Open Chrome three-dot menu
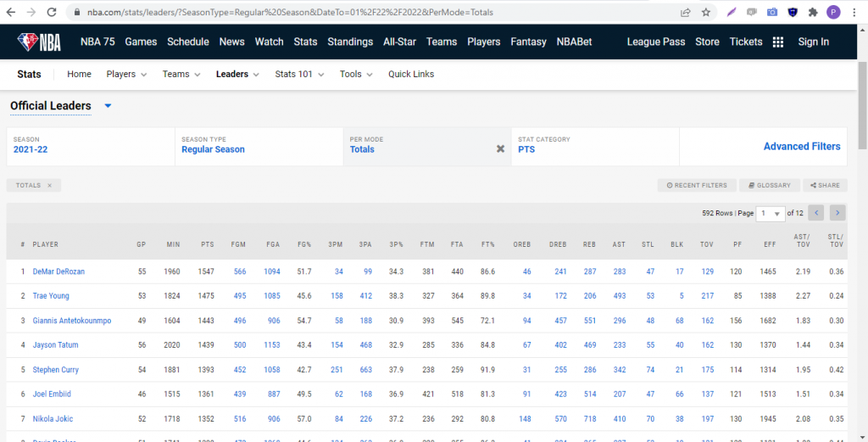The width and height of the screenshot is (868, 442). click(854, 12)
